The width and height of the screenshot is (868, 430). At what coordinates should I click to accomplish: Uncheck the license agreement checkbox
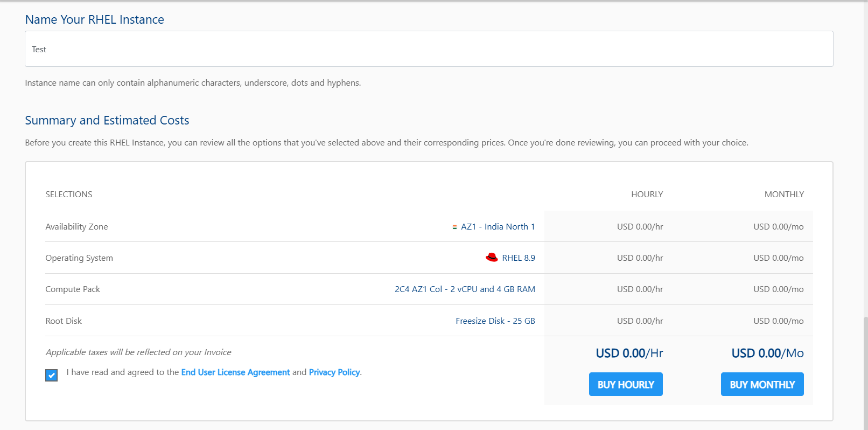[x=52, y=375]
